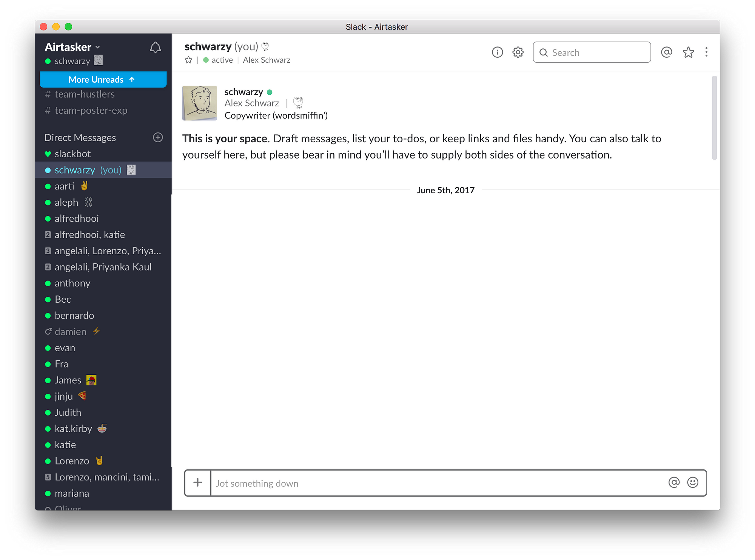Viewport: 755px width, 560px height.
Task: Open the direct message with Lorenzo
Action: point(103,461)
